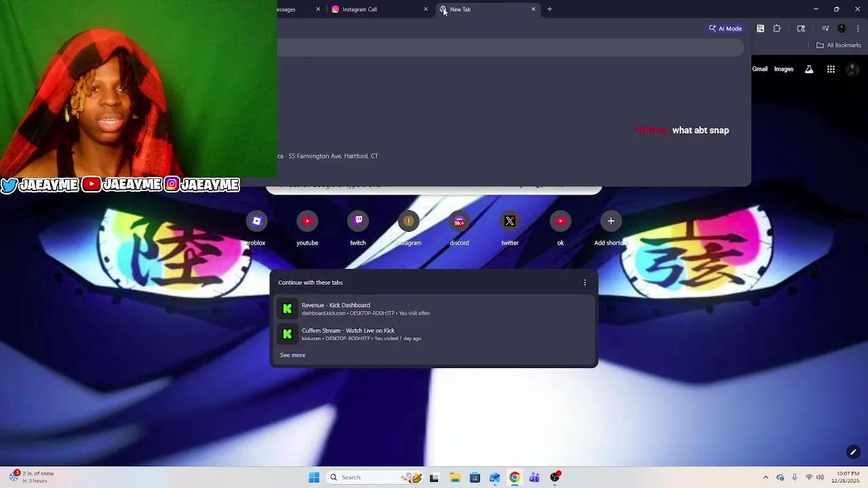The image size is (868, 488).
Task: Open the twitter shortcut
Action: [x=510, y=221]
